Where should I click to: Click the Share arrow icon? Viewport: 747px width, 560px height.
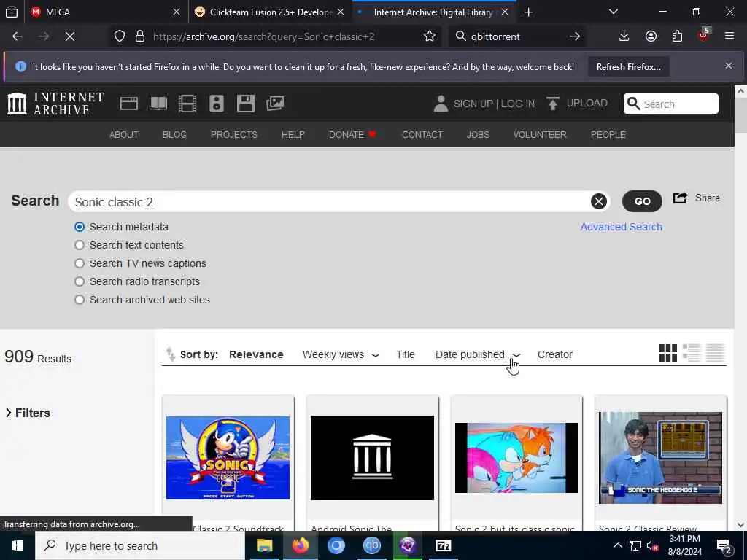tap(681, 198)
